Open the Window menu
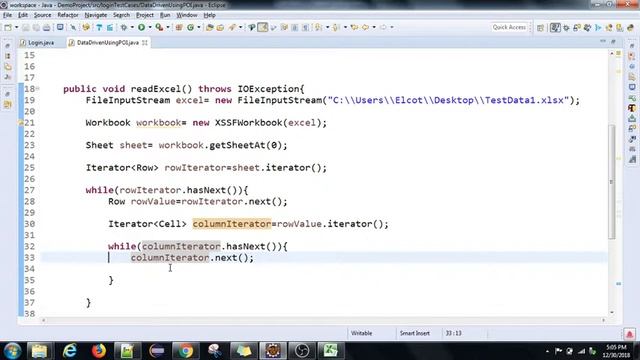Image resolution: width=640 pixels, height=360 pixels. (187, 15)
